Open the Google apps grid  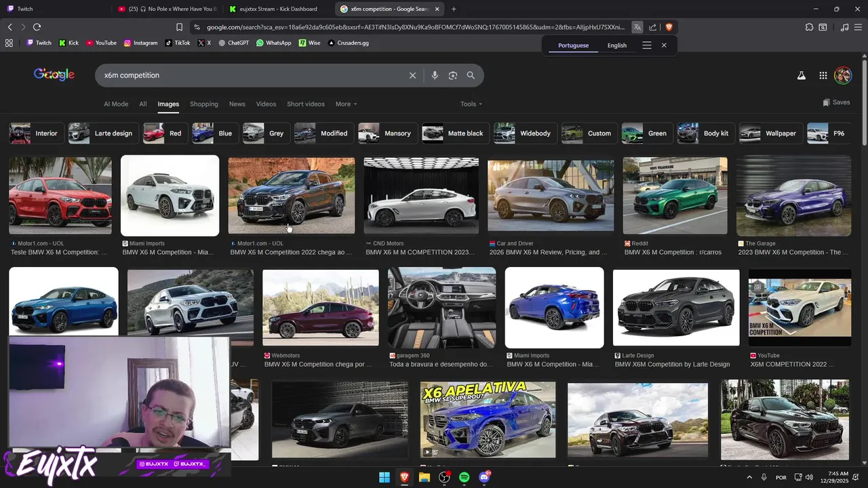coord(823,75)
